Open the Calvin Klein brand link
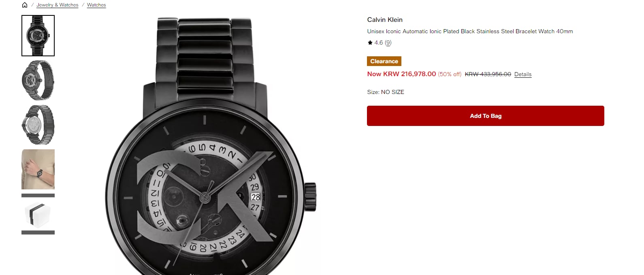The height and width of the screenshot is (275, 644). [x=384, y=19]
